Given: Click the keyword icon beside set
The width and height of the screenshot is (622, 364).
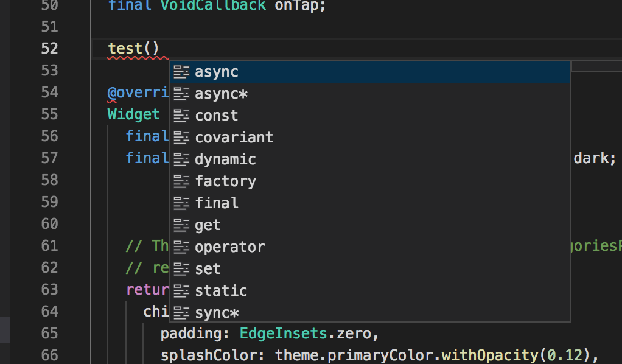Looking at the screenshot, I should pyautogui.click(x=181, y=268).
